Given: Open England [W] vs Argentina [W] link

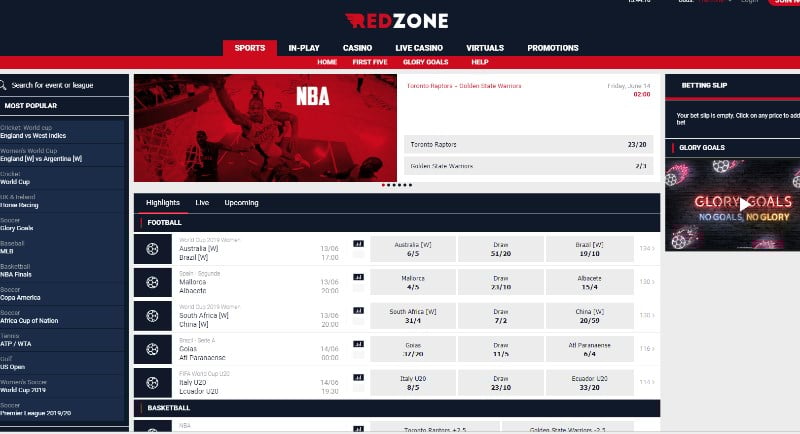Looking at the screenshot, I should click(62, 155).
